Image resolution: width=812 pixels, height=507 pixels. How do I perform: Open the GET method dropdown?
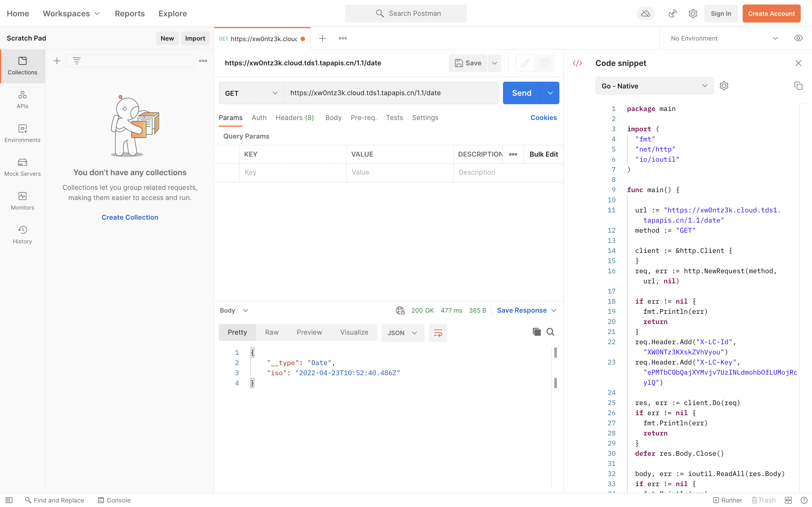(250, 93)
